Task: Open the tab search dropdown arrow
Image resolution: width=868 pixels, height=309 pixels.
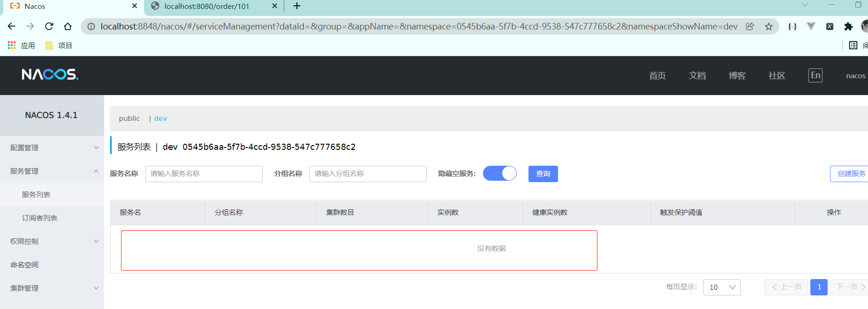Action: (805, 5)
